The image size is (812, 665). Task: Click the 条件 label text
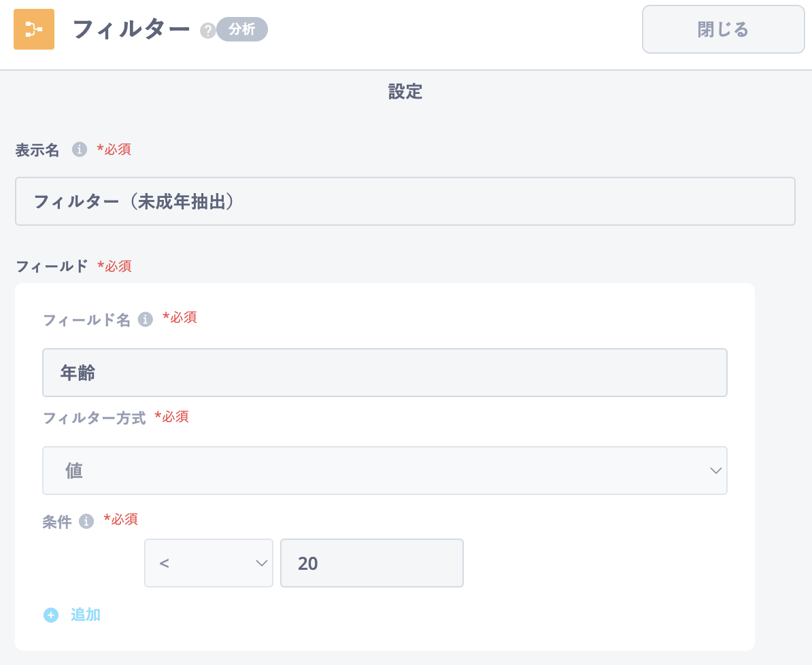coord(56,522)
